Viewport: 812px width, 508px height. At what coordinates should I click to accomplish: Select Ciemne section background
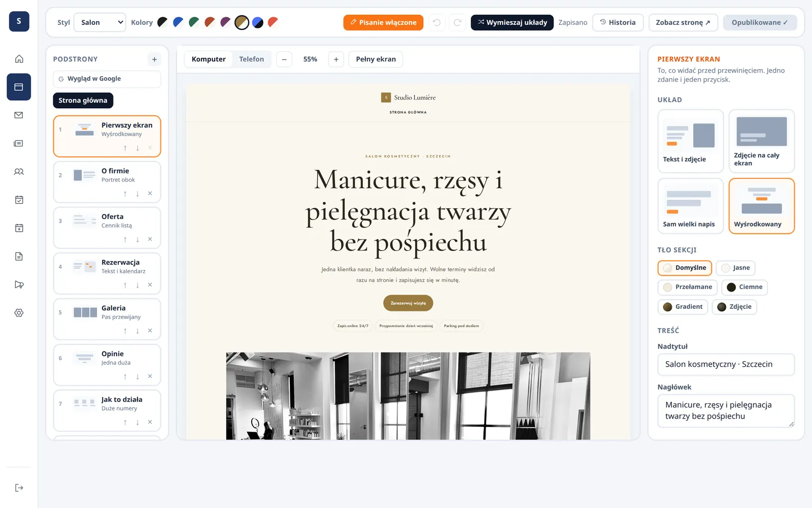[x=745, y=287]
